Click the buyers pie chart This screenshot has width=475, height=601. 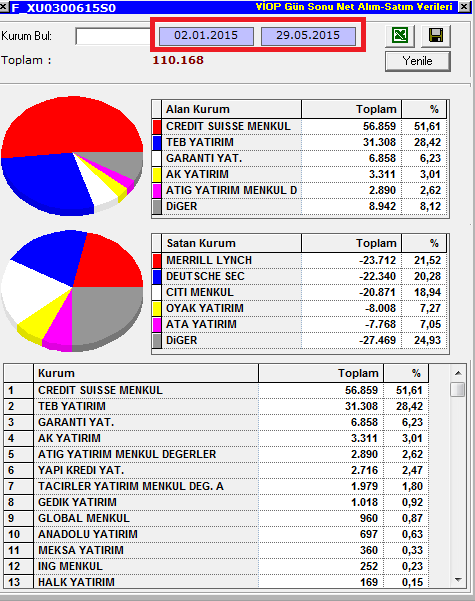(72, 156)
